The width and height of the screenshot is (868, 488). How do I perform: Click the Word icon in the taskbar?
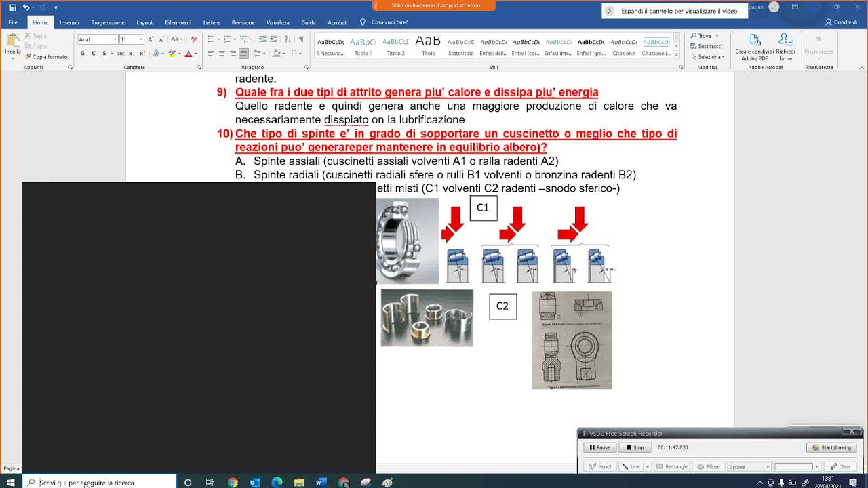321,483
